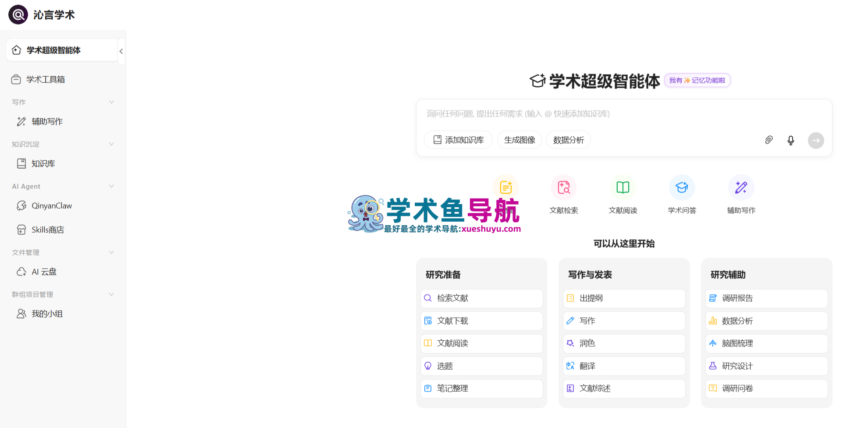
Task: Click the paperclip attachment icon
Action: tap(768, 140)
